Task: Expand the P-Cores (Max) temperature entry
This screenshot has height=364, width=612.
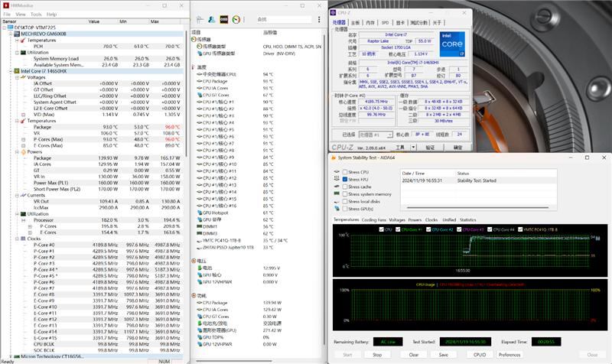Action: point(24,139)
